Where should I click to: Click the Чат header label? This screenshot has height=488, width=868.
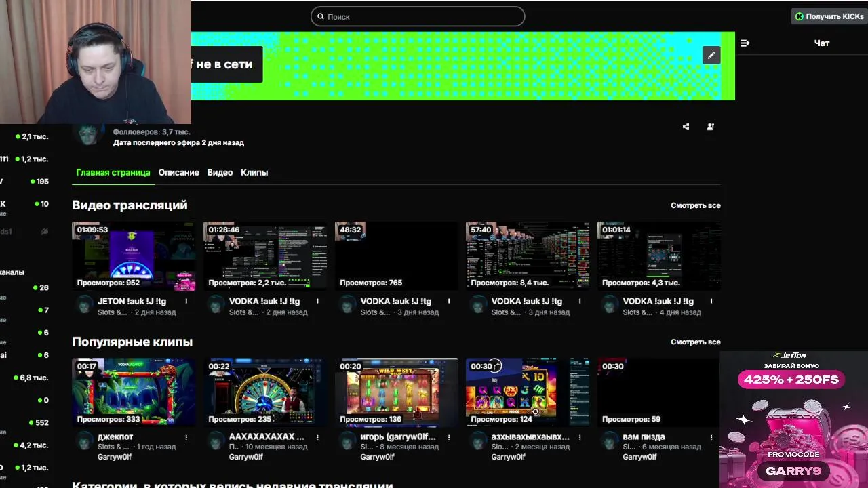[821, 43]
